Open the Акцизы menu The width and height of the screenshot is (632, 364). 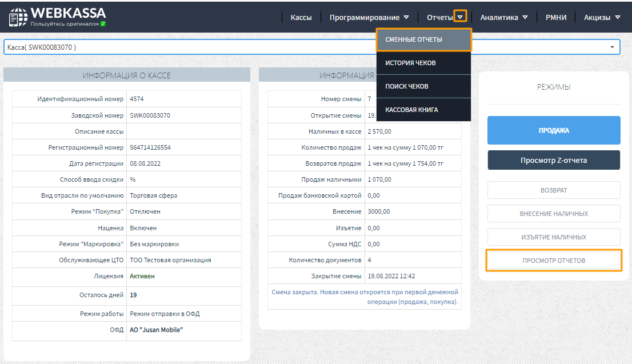pyautogui.click(x=597, y=17)
